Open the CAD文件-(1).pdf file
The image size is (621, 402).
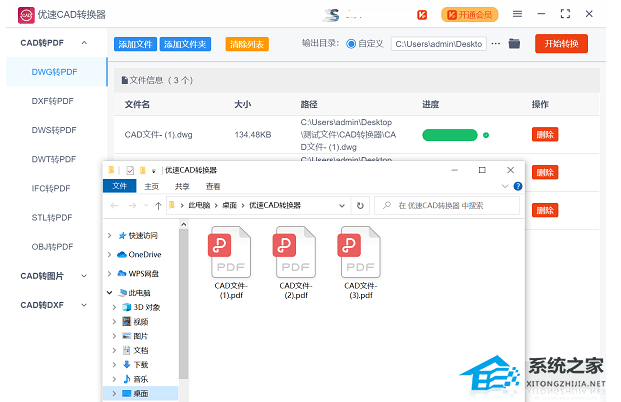tap(231, 263)
